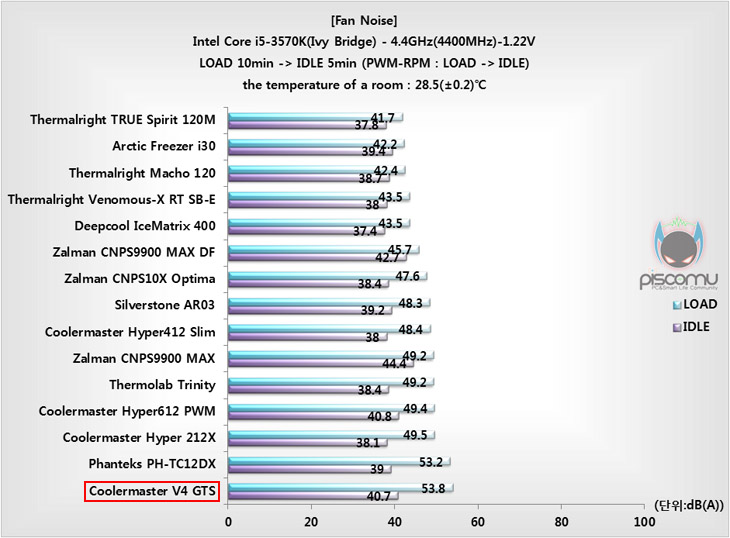Click the 49.4 load value
Image resolution: width=730 pixels, height=538 pixels.
(x=415, y=409)
